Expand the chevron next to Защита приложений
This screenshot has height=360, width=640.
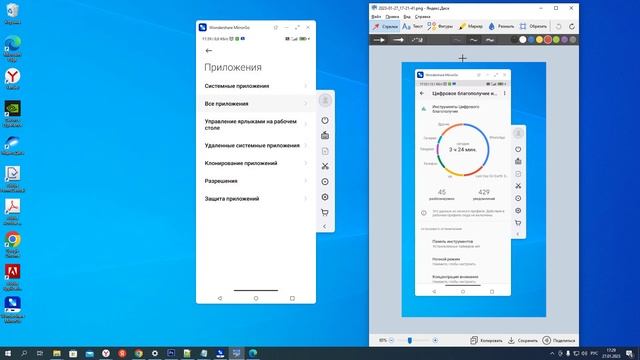[306, 199]
